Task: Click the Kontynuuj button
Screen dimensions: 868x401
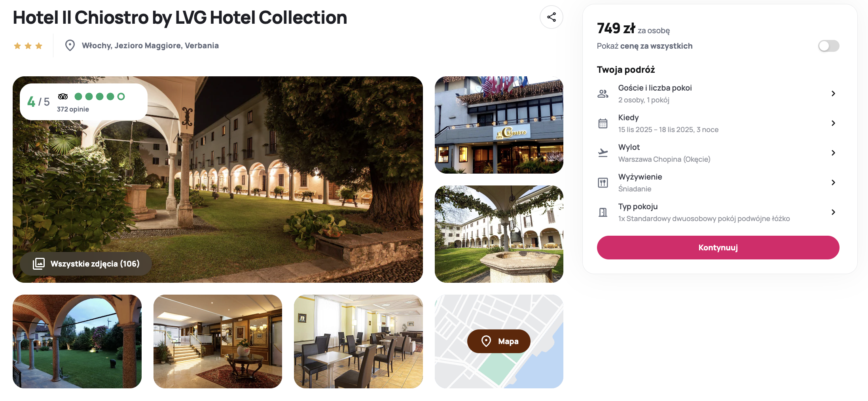Action: click(x=718, y=248)
